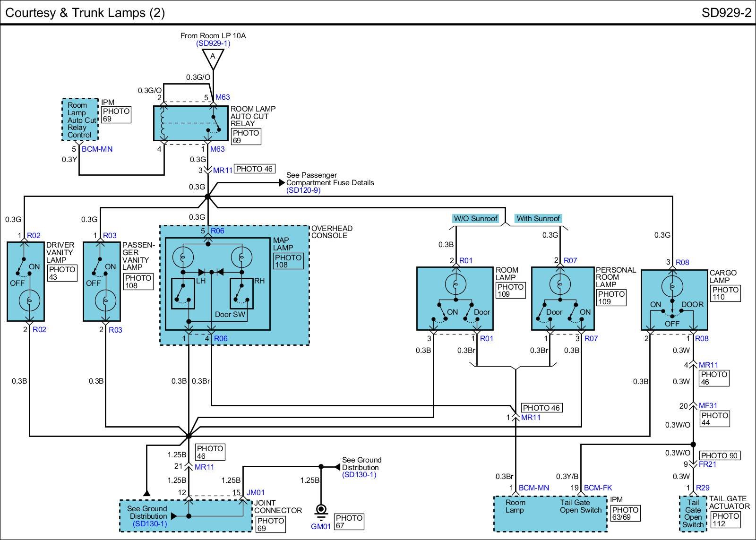Image resolution: width=756 pixels, height=540 pixels.
Task: Open the SD130-1 link near the GM01 ground
Action: (x=359, y=475)
